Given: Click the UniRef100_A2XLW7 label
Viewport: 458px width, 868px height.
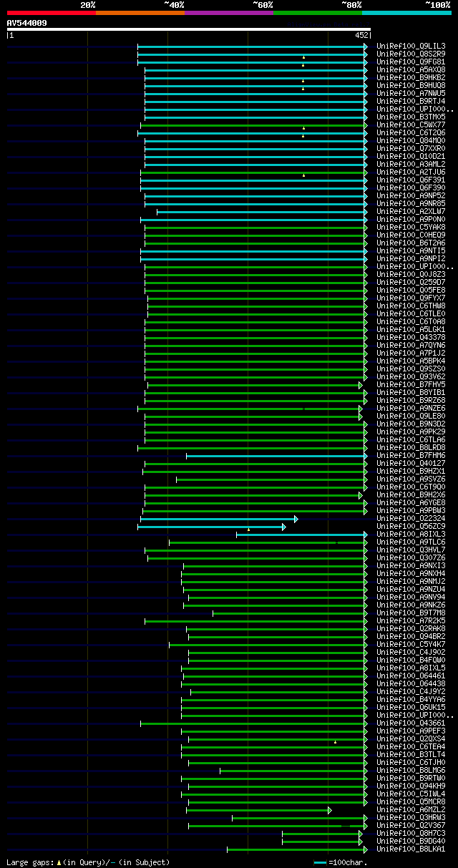Looking at the screenshot, I should [411, 211].
